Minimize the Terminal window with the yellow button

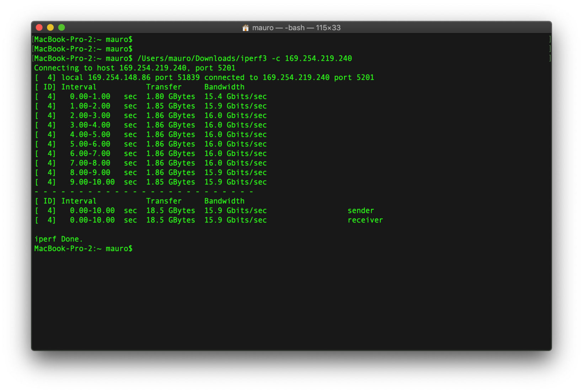pos(50,27)
